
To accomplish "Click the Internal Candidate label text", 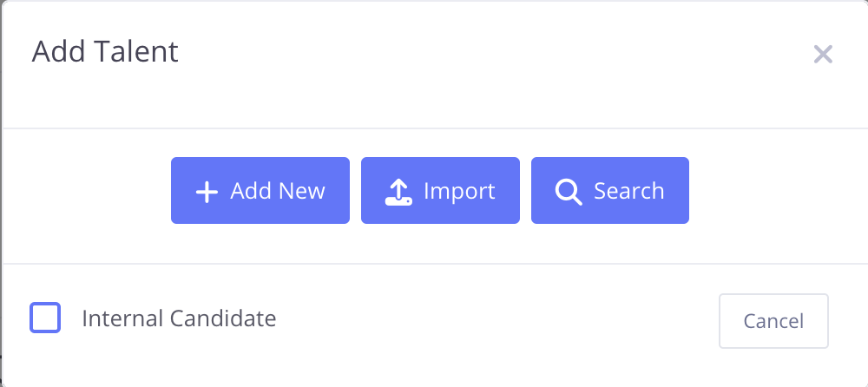I will [179, 318].
